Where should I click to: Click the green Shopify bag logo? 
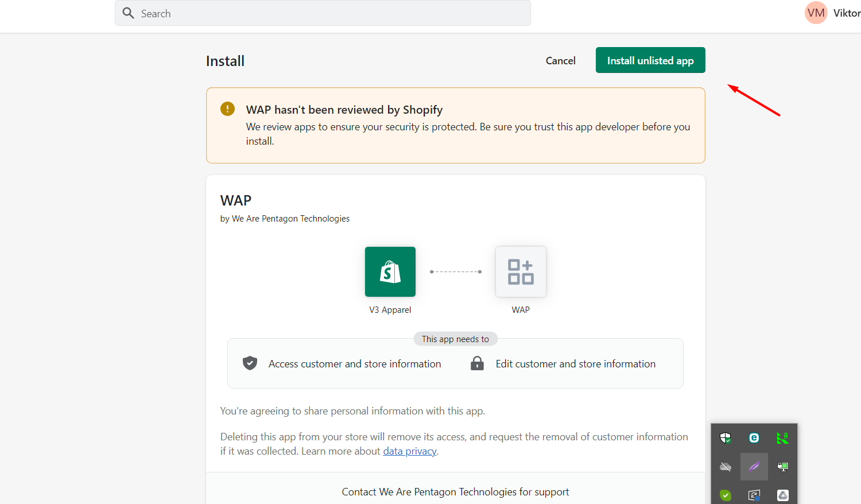point(390,272)
